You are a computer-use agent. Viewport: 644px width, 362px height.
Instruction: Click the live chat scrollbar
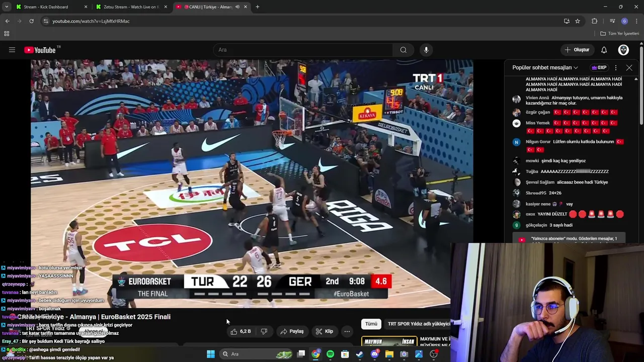636,158
